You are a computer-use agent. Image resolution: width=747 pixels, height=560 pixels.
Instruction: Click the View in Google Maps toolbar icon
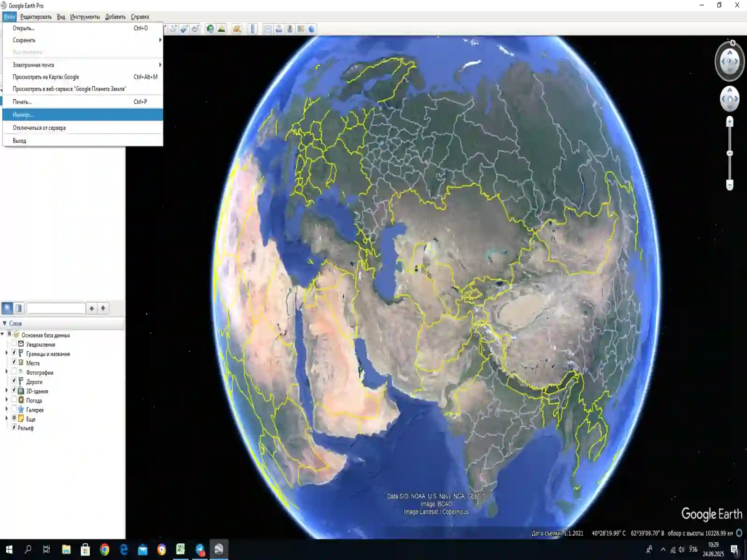point(301,29)
